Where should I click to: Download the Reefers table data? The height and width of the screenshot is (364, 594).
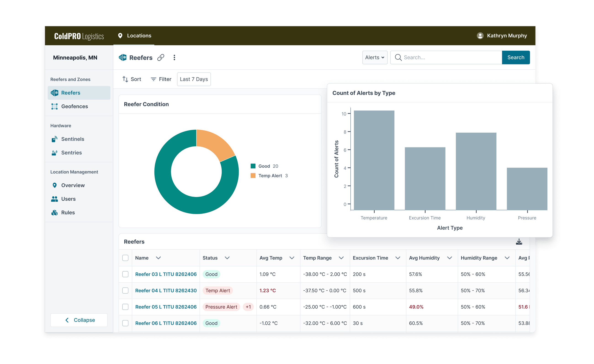pyautogui.click(x=519, y=241)
